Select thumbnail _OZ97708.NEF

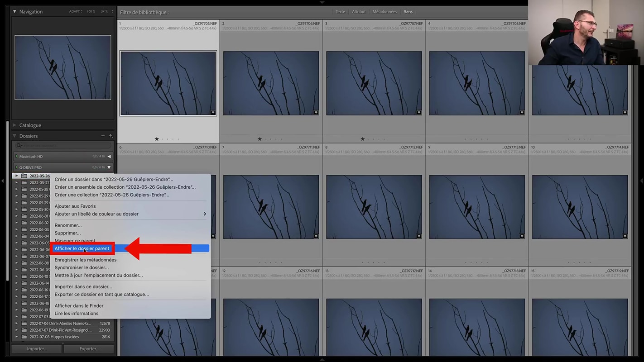click(x=477, y=83)
